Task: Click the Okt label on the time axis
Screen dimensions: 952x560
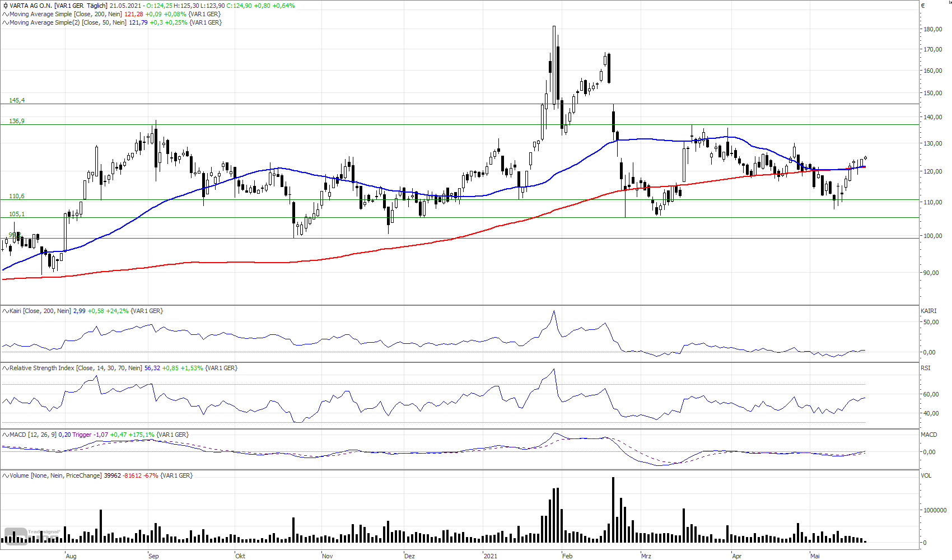Action: [240, 556]
